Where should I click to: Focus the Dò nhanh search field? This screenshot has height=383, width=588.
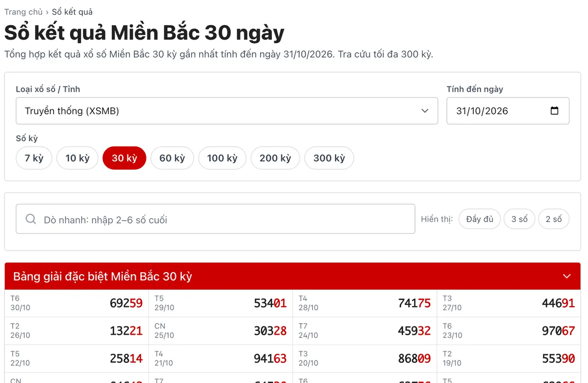click(216, 219)
